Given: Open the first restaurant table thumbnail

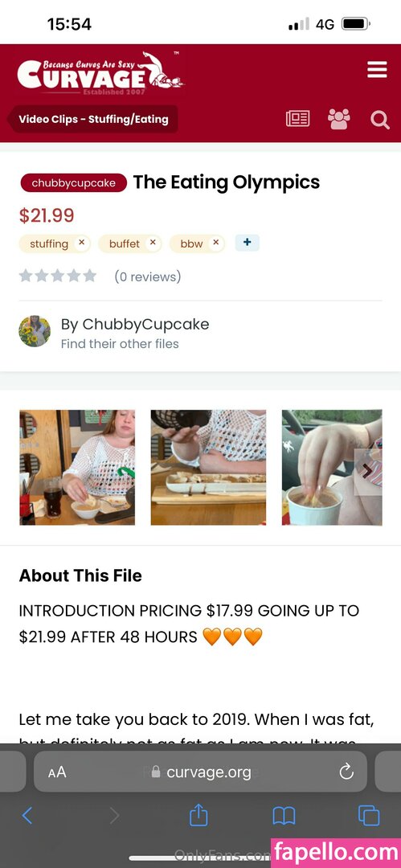Looking at the screenshot, I should point(77,467).
